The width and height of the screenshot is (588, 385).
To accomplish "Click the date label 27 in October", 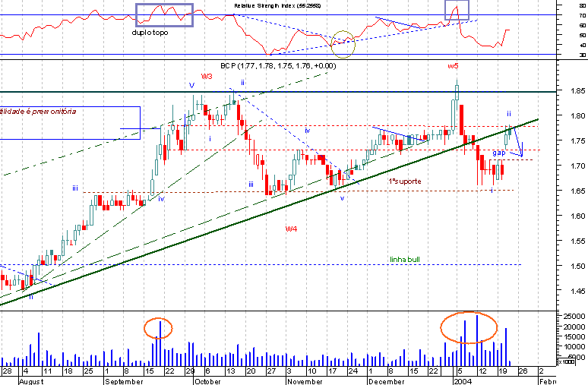I will [x=270, y=371].
